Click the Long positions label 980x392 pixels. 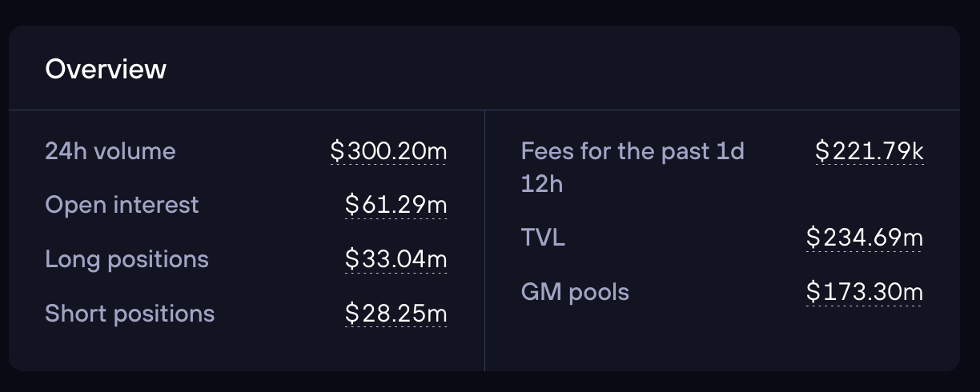127,259
